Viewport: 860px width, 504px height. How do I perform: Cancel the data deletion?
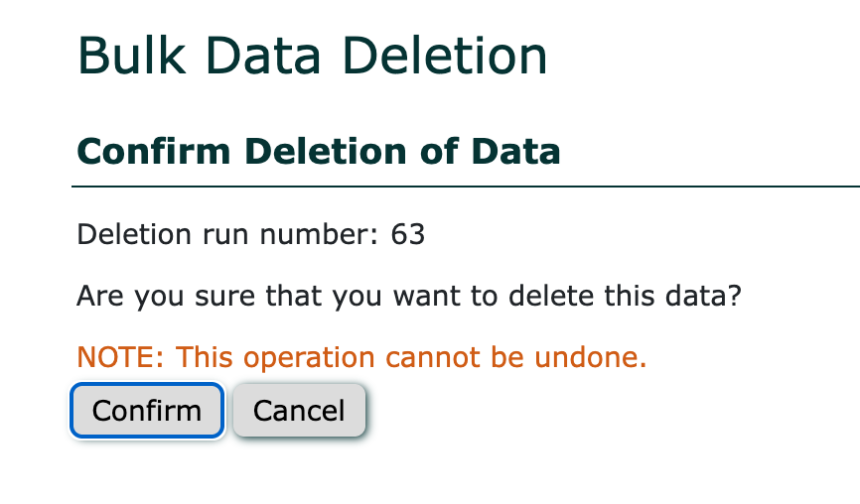pyautogui.click(x=299, y=411)
